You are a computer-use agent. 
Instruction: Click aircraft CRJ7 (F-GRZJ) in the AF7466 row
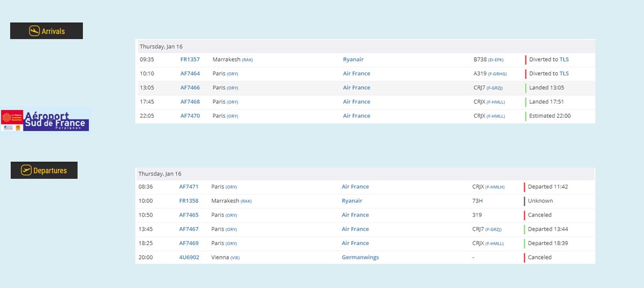point(488,88)
